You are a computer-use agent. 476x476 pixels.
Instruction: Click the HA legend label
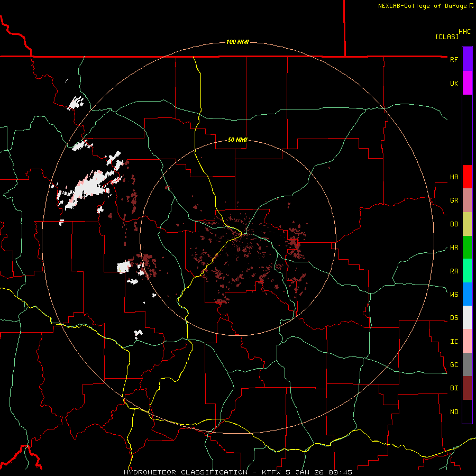point(454,177)
